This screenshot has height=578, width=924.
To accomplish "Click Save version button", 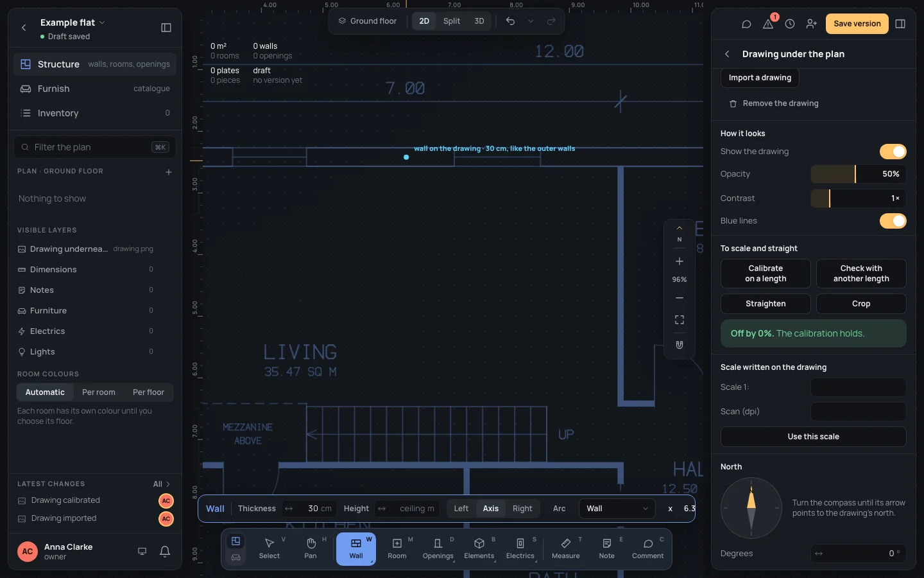I will pos(857,24).
